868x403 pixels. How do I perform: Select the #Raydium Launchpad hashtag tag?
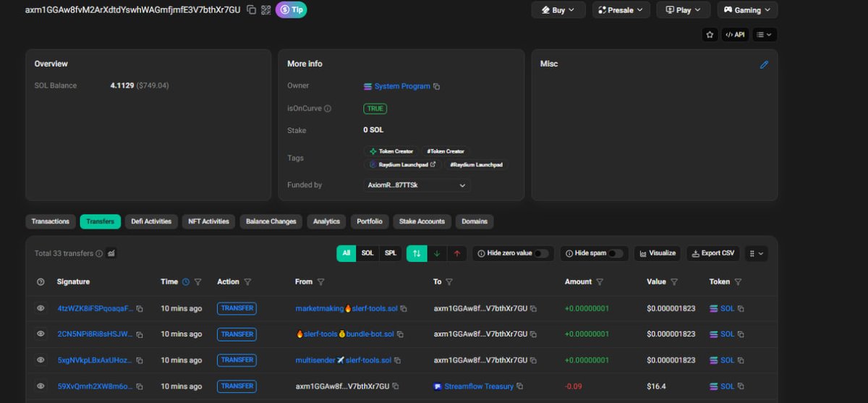(476, 164)
